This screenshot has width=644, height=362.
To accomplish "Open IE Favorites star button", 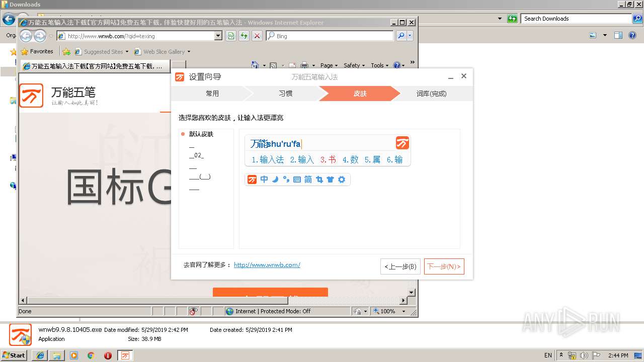I will pos(37,51).
